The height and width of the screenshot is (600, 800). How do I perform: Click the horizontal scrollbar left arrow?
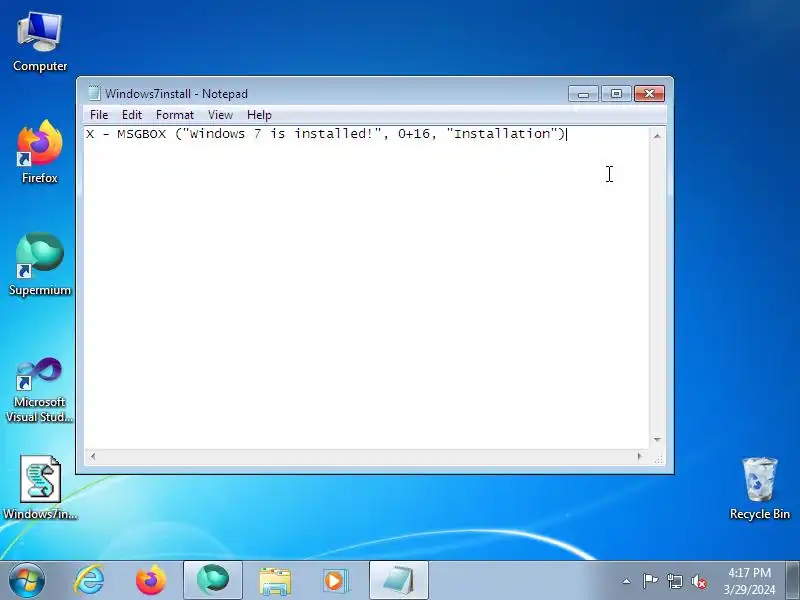click(x=93, y=456)
